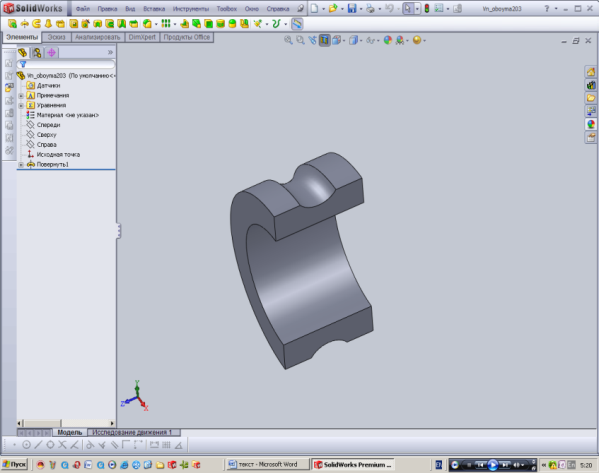The image size is (599, 473).
Task: Open the SolidWorks Resources home icon
Action: click(x=591, y=72)
